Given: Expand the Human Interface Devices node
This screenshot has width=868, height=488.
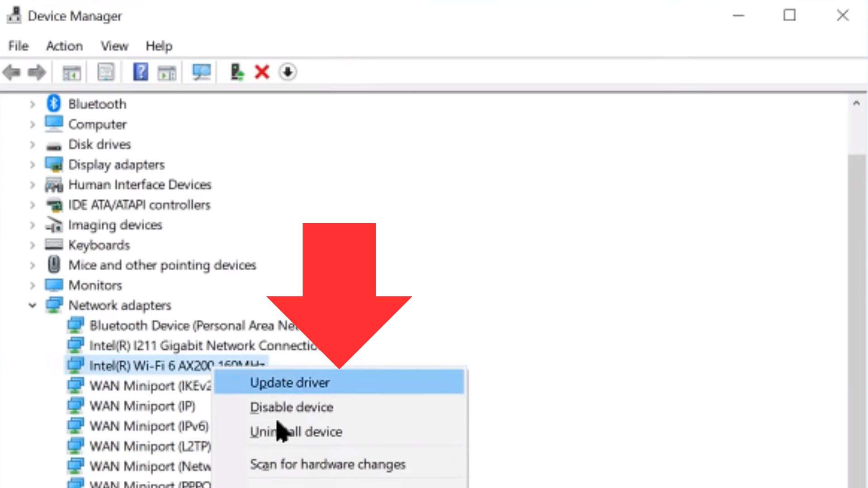Looking at the screenshot, I should coord(32,185).
